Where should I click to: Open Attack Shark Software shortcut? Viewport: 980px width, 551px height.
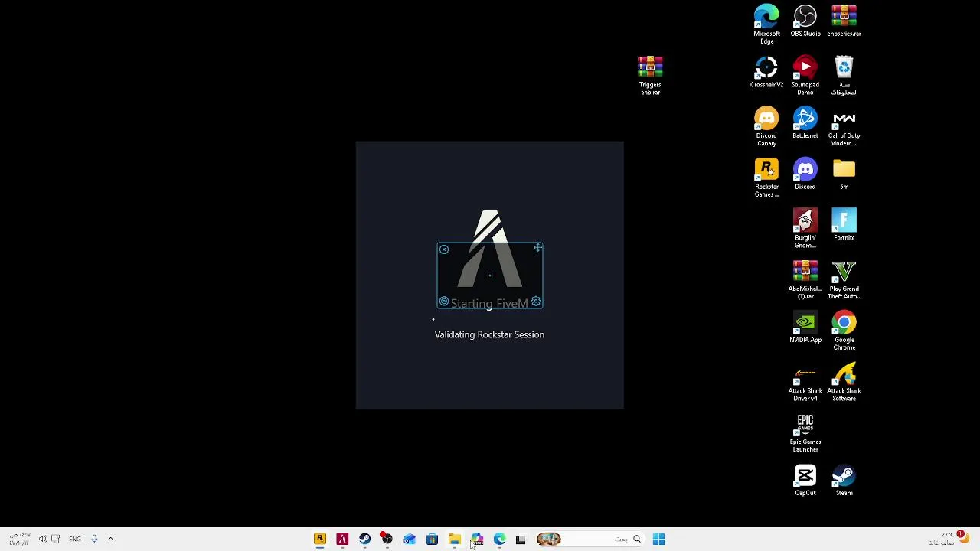point(844,381)
